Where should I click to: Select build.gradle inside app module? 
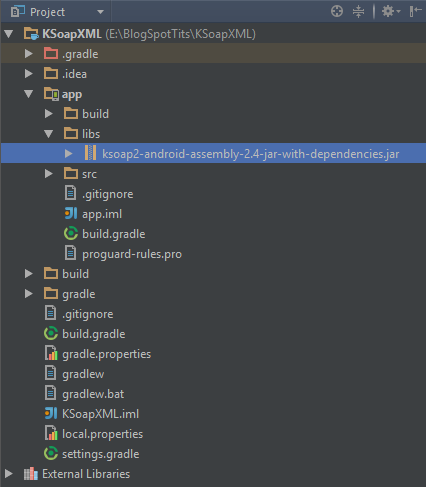[x=114, y=234]
